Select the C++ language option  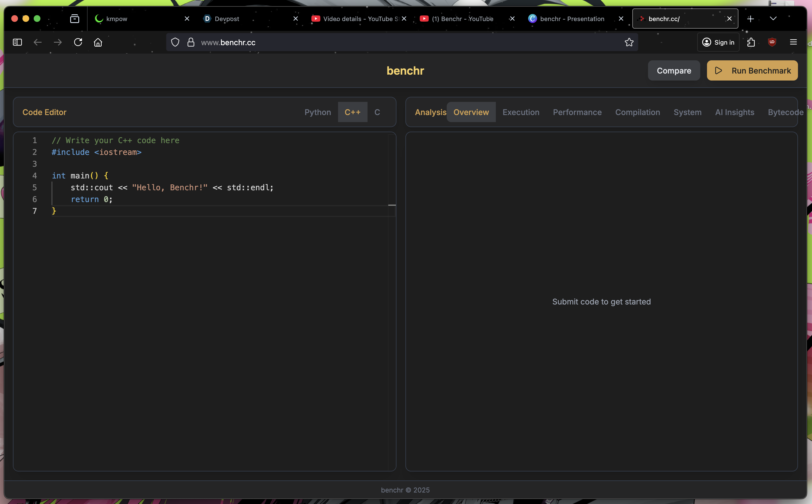[352, 112]
